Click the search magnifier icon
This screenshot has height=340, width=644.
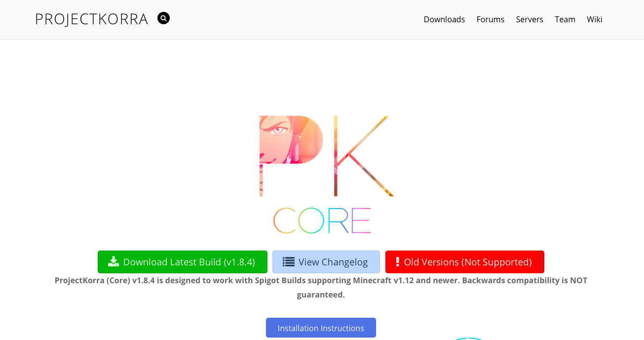tap(163, 18)
